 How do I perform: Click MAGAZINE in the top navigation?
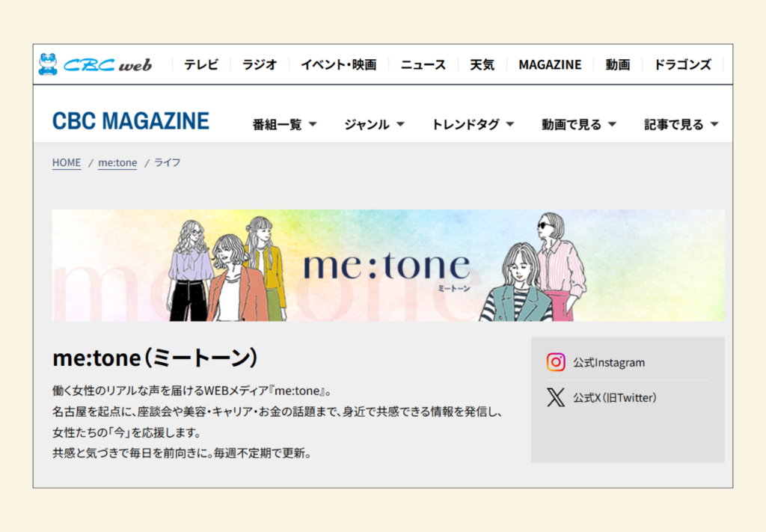pos(550,64)
